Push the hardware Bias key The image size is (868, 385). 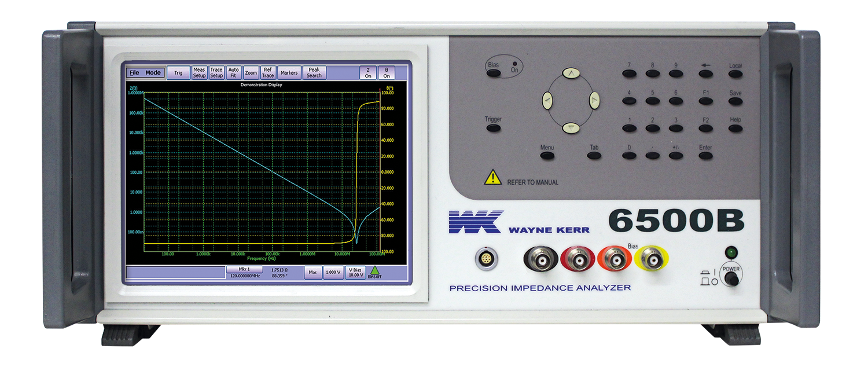(493, 74)
